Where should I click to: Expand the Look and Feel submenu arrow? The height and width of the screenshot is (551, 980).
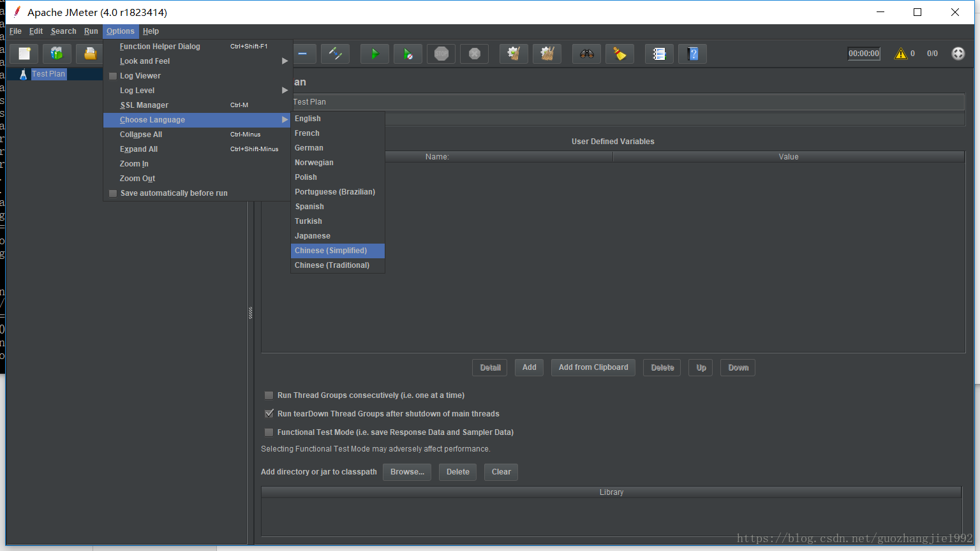(x=285, y=61)
